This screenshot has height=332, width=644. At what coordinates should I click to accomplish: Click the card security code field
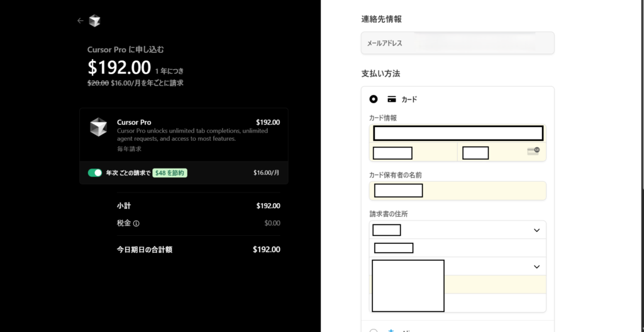click(x=494, y=152)
